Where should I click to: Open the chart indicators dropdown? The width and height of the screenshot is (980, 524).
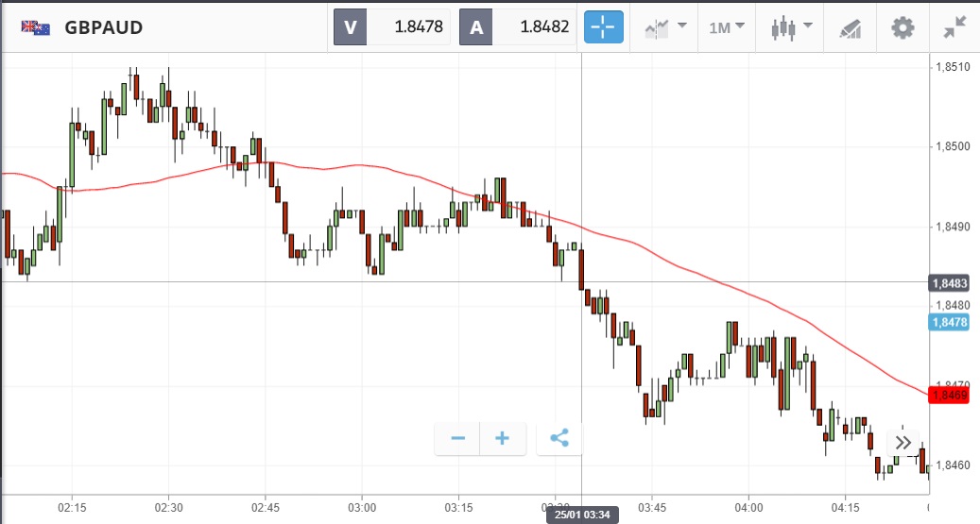(665, 27)
